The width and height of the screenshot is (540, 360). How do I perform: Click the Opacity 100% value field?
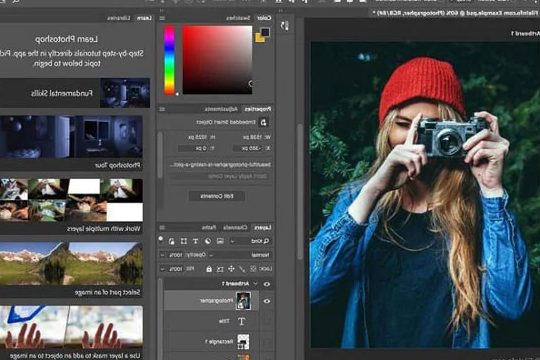175,255
